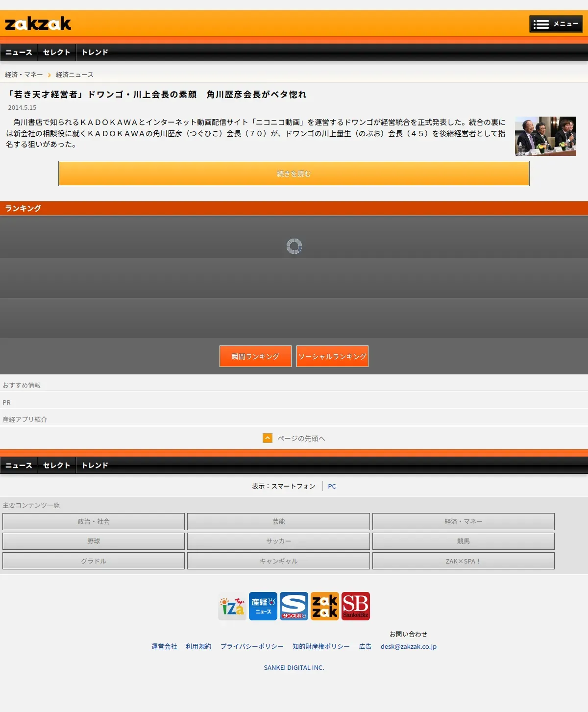
Task: Click 主要コンテンツ一覧 heading
Action: pyautogui.click(x=31, y=505)
